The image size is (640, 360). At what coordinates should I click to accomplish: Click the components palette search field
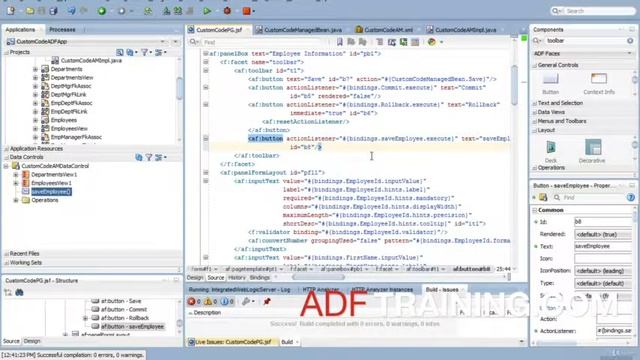[x=586, y=41]
